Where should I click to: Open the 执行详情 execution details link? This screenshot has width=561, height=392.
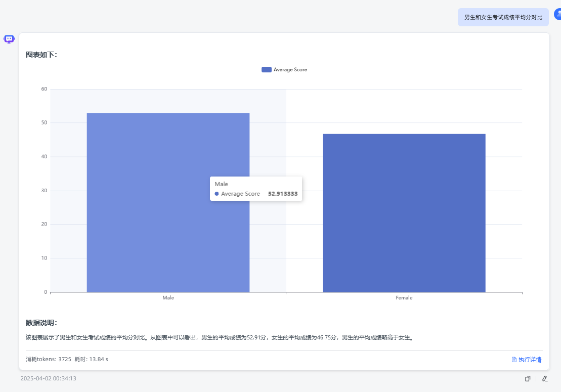tap(527, 360)
